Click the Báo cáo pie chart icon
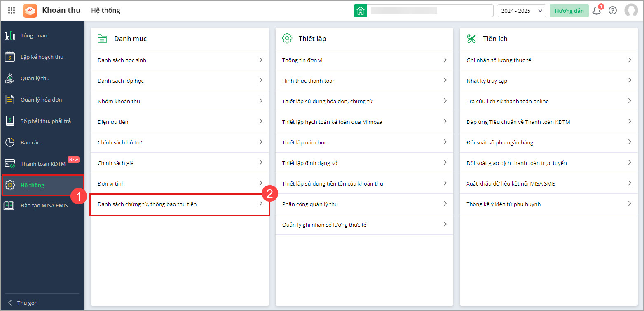This screenshot has height=311, width=644. [10, 143]
